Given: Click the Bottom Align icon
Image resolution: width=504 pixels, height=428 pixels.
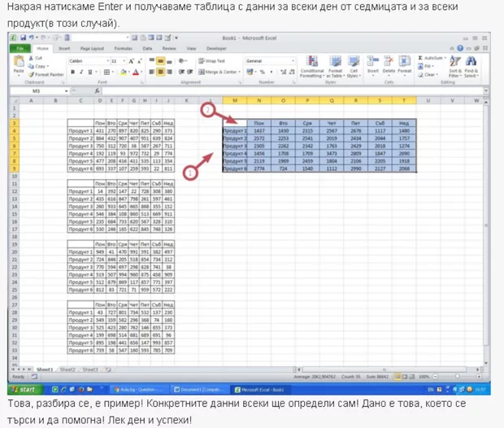Looking at the screenshot, I should click(x=169, y=61).
